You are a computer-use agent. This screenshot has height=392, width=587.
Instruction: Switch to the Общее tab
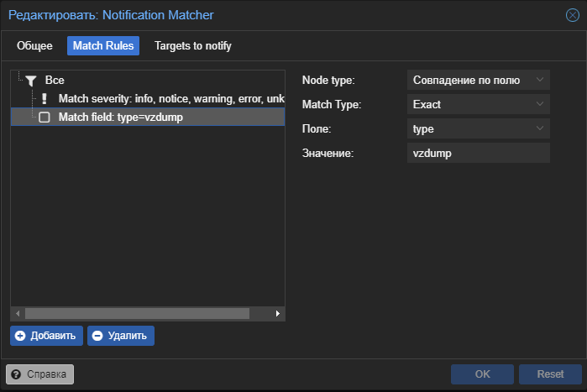pos(34,46)
